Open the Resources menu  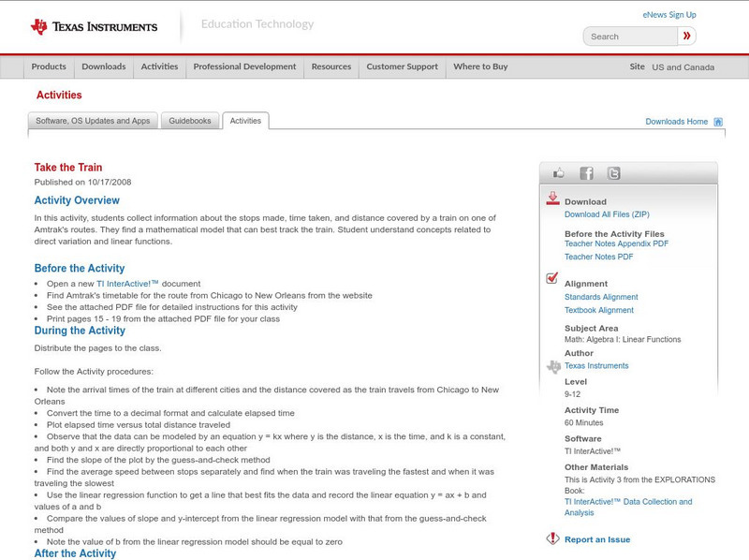(331, 66)
